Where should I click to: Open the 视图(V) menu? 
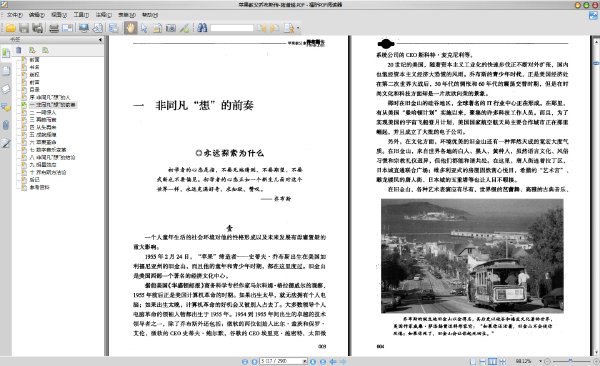coord(59,15)
